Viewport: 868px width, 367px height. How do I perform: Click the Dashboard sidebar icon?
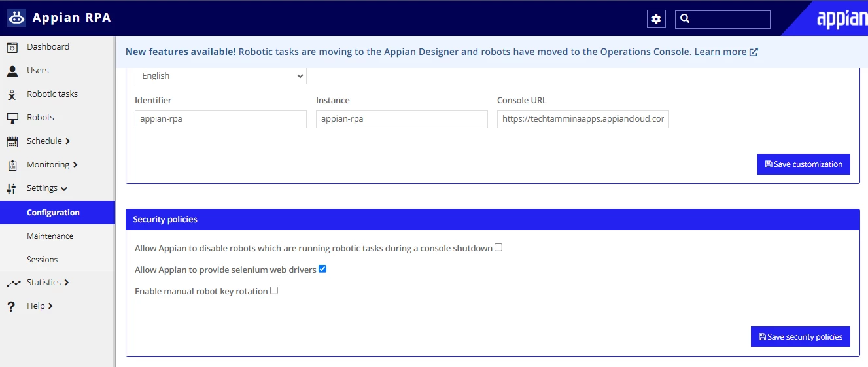pos(12,47)
